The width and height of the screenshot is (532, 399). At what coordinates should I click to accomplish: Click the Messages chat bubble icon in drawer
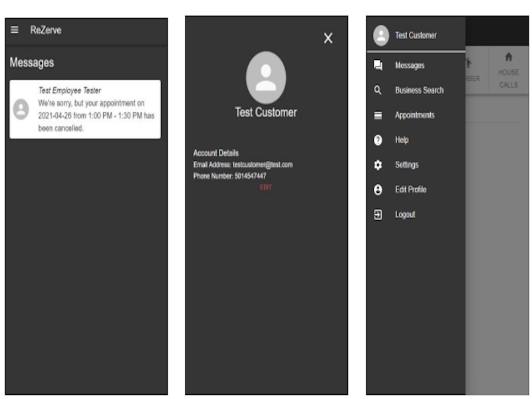click(378, 65)
